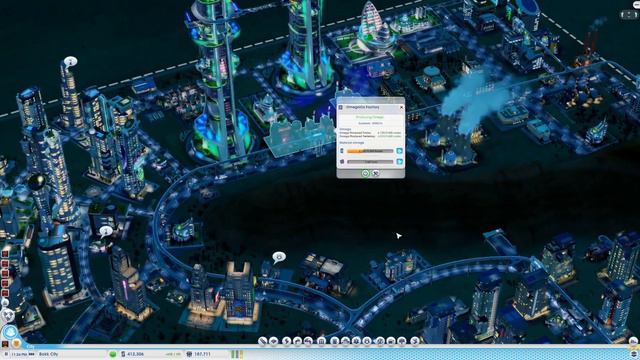The image size is (640, 360).
Task: Open the speech bubble near the curved road
Action: click(106, 231)
